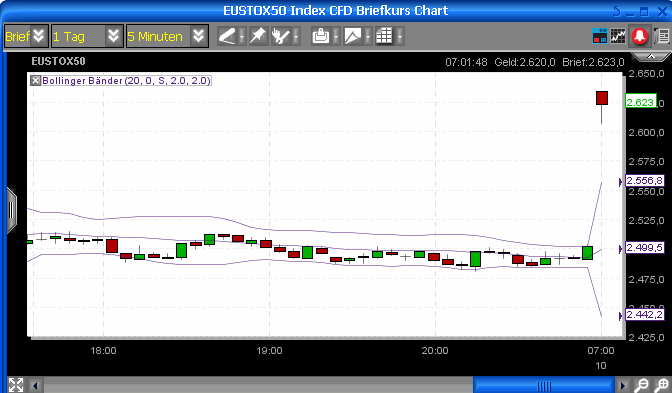The width and height of the screenshot is (672, 393).
Task: Click the scroll left arrow
Action: tap(36, 386)
